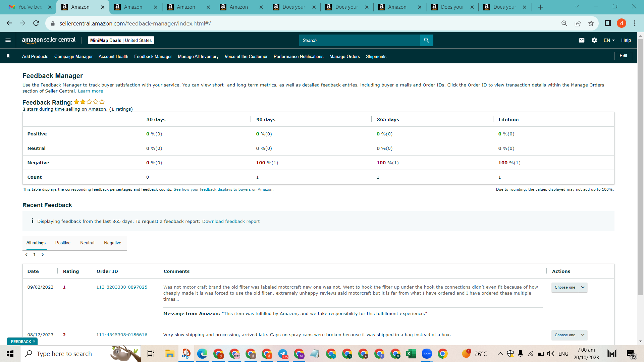
Task: Click See how your feedback displays link
Action: 223,190
